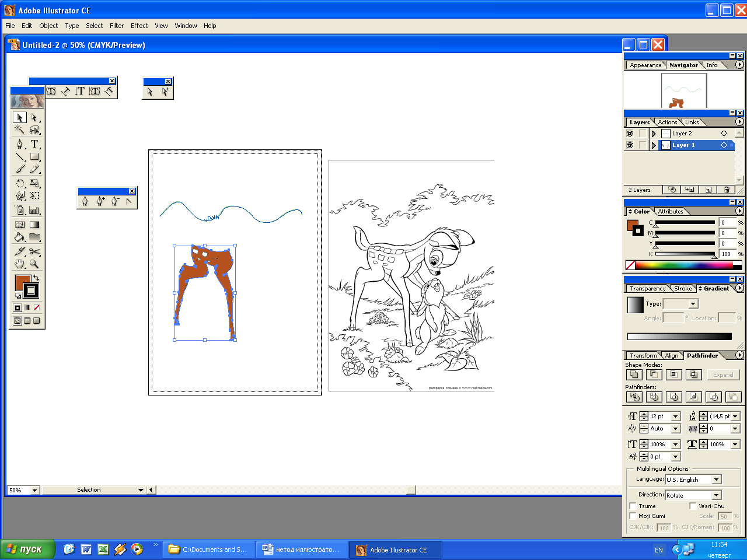
Task: Open the Language U.S. English dropdown
Action: coord(717,480)
